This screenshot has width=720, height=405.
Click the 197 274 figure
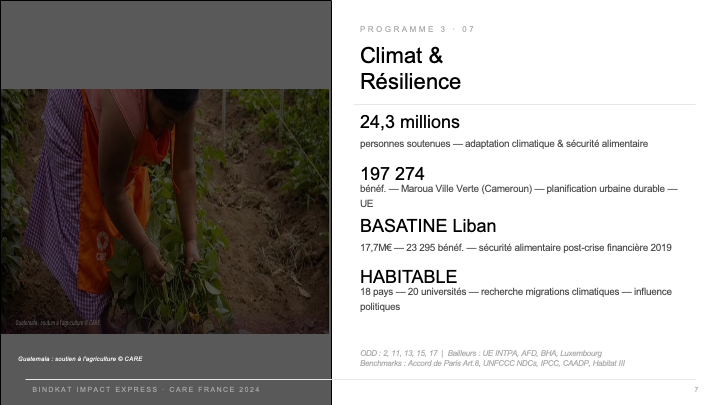point(392,174)
